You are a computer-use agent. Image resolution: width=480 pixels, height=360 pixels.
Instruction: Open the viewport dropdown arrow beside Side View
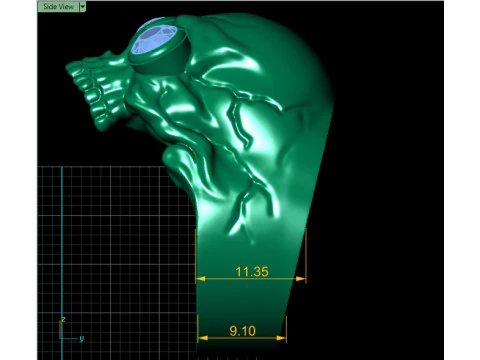click(x=83, y=6)
